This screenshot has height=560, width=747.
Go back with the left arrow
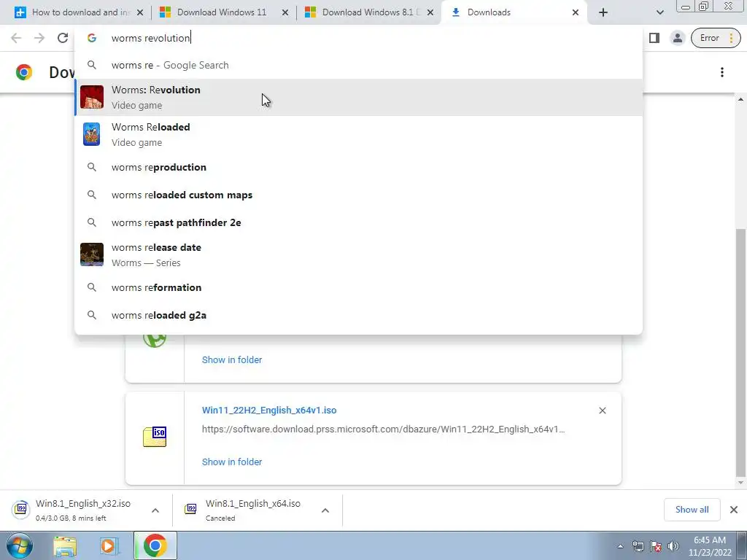pos(16,38)
